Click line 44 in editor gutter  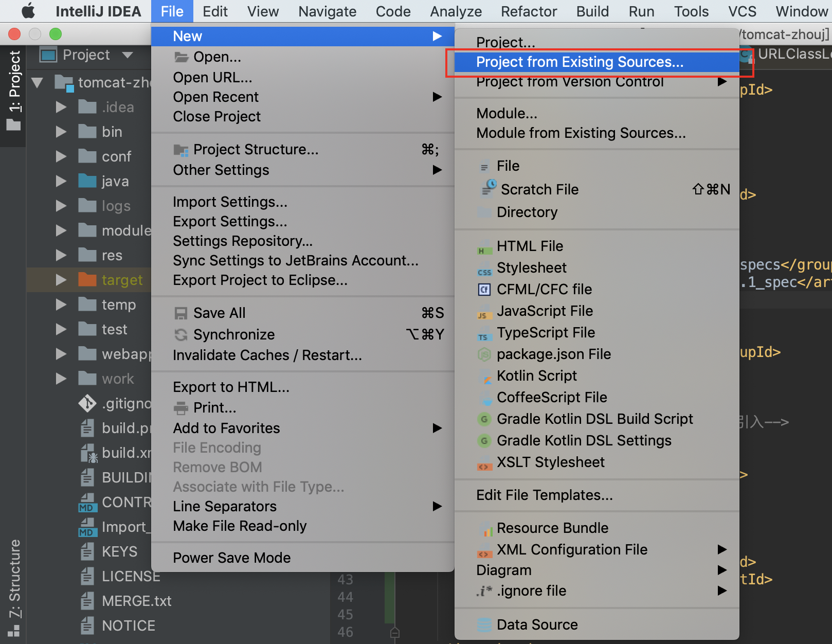(345, 597)
